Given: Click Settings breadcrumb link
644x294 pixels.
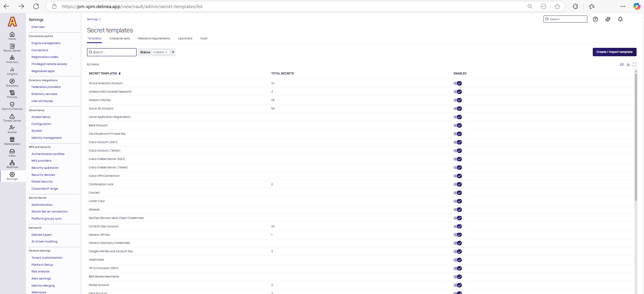Looking at the screenshot, I should click(x=92, y=19).
